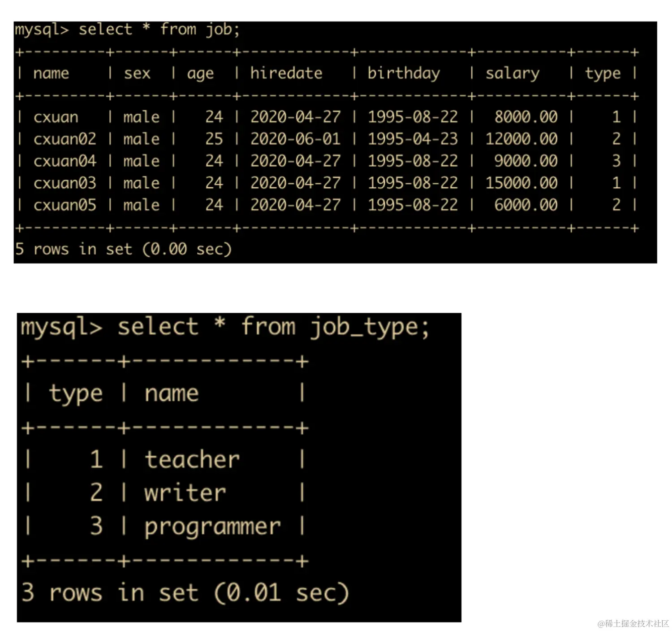This screenshot has height=631, width=672.
Task: Click the 'writer' cell
Action: point(185,493)
